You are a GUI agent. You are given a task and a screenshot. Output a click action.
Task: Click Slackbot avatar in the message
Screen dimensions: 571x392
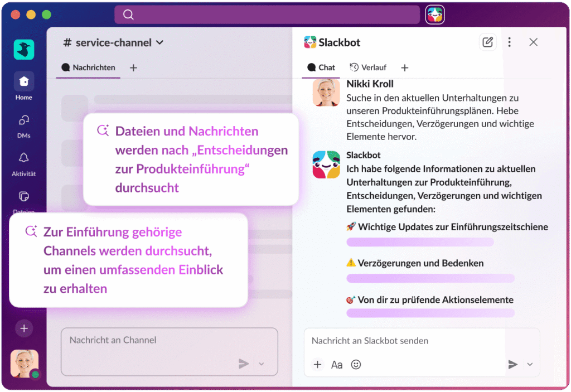tap(326, 164)
